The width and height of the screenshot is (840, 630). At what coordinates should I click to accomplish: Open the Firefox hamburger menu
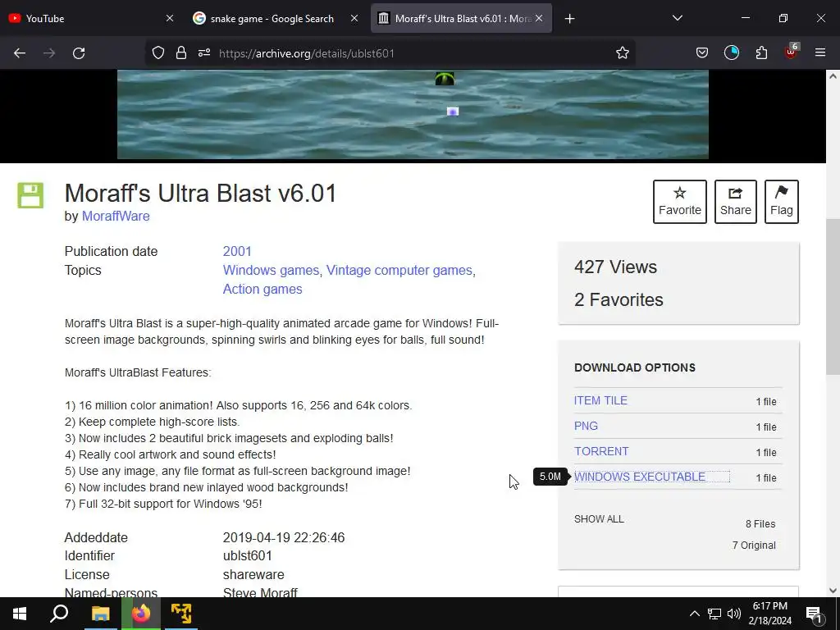click(x=820, y=52)
